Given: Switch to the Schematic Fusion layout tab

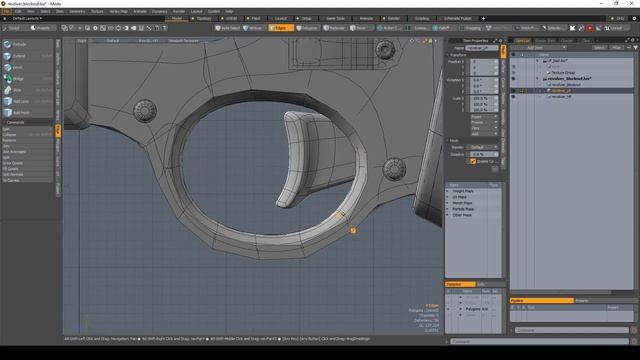Looking at the screenshot, I should [457, 18].
